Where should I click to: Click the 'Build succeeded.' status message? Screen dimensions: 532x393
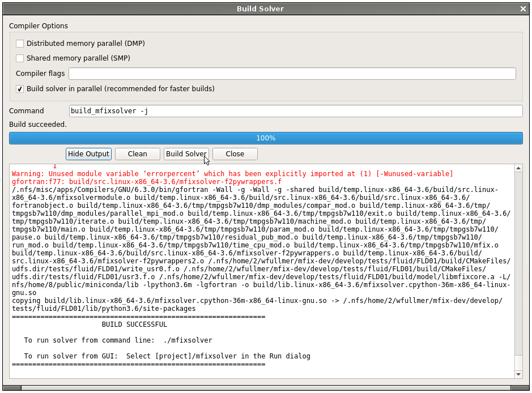click(38, 125)
